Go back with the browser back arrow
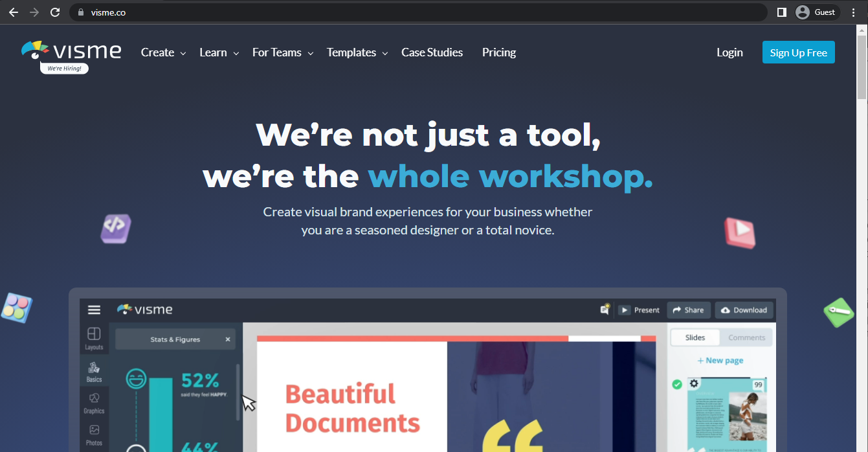The height and width of the screenshot is (452, 868). (x=14, y=12)
